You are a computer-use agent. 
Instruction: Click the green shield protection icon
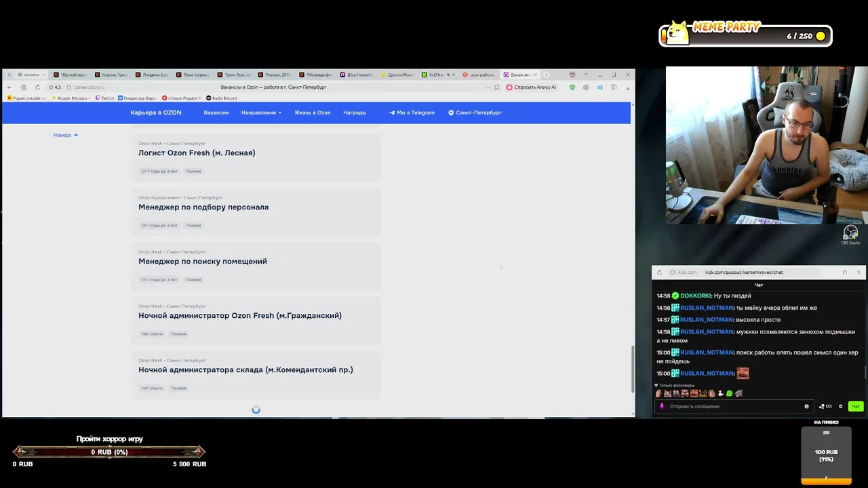pyautogui.click(x=572, y=87)
